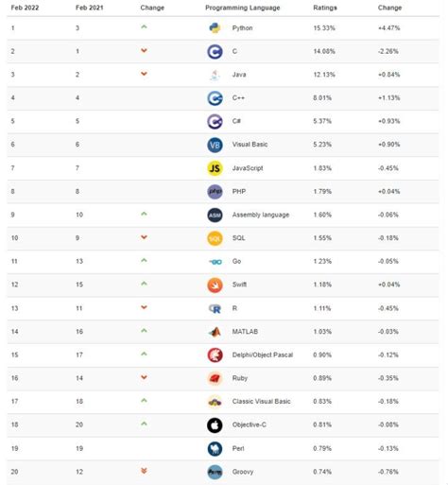Click the Go gopher icon

click(215, 262)
